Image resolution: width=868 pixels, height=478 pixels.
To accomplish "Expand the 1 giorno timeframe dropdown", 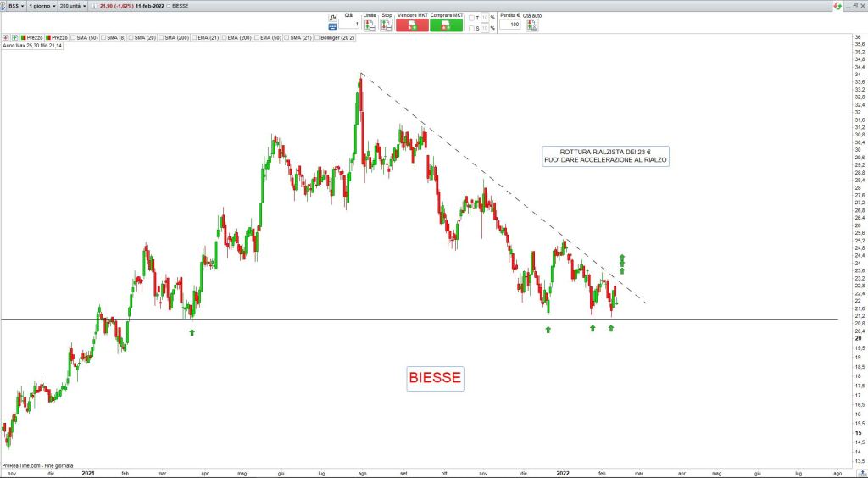I will pos(41,5).
